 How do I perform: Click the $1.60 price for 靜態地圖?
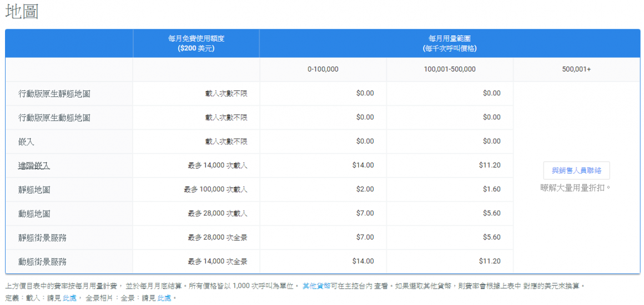pos(492,190)
